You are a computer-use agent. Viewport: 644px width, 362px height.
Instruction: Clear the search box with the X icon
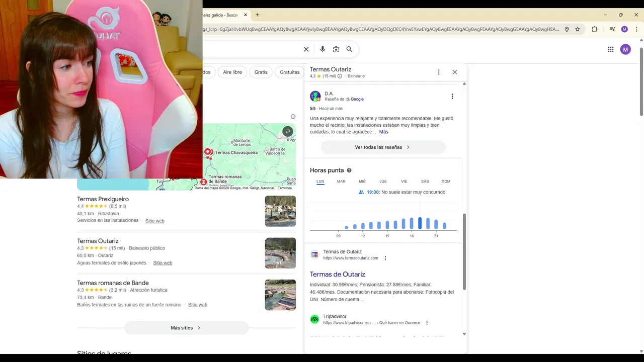coord(306,49)
